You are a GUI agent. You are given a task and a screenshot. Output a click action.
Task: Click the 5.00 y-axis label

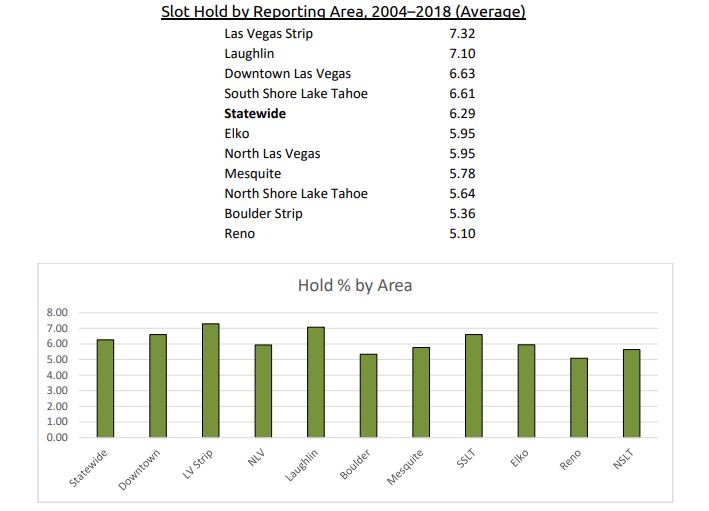[57, 360]
